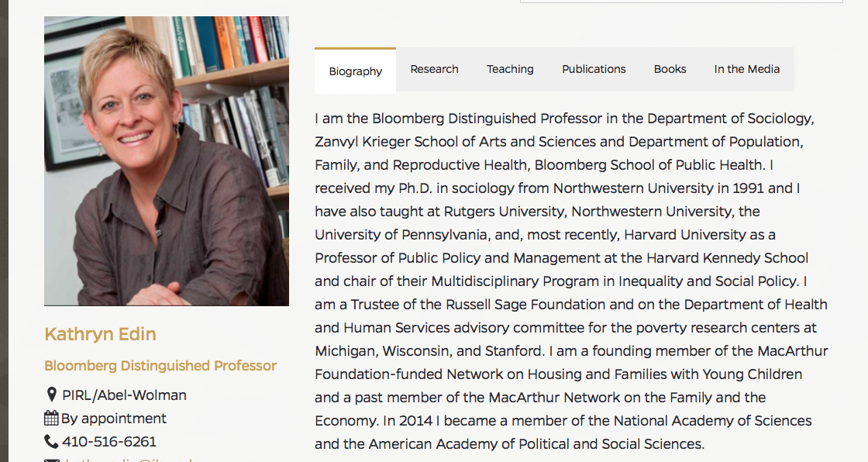
Task: Click Kathryn Edin's profile photo
Action: 167,160
